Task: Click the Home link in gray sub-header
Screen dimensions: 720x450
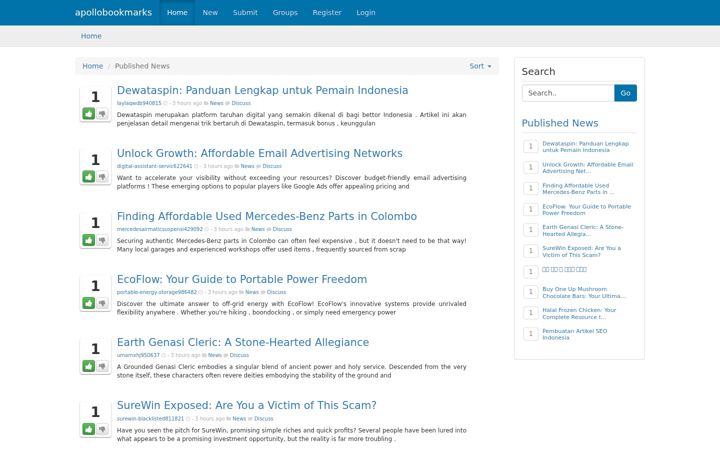Action: click(91, 36)
